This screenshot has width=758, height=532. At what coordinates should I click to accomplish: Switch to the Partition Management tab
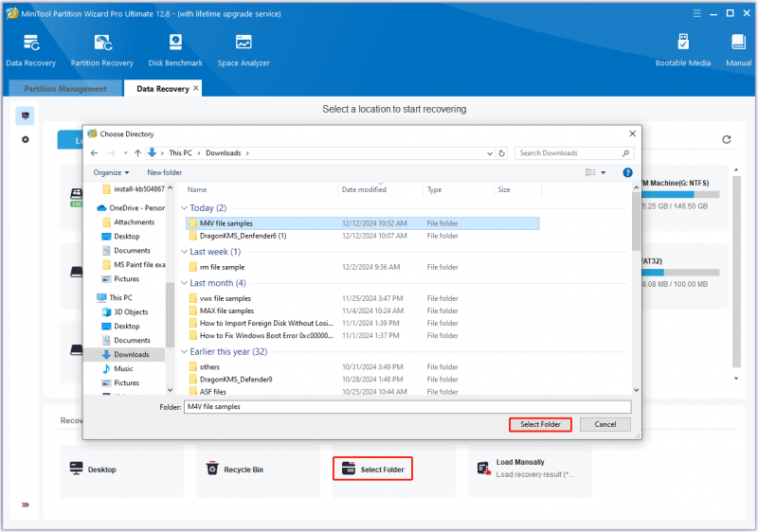click(x=65, y=89)
